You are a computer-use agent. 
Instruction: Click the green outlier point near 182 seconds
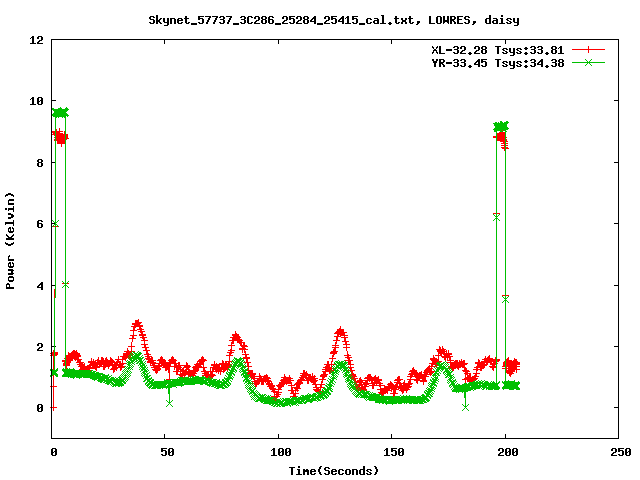465,407
